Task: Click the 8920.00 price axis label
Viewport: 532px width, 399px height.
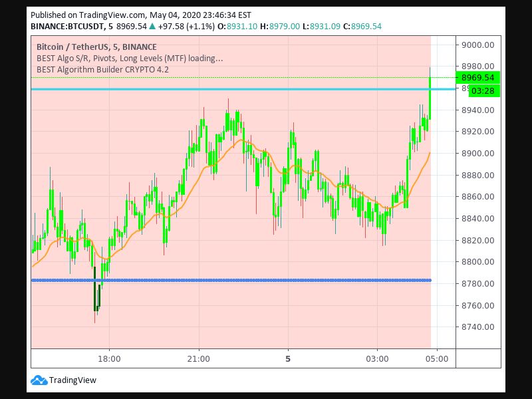Action: [x=477, y=131]
